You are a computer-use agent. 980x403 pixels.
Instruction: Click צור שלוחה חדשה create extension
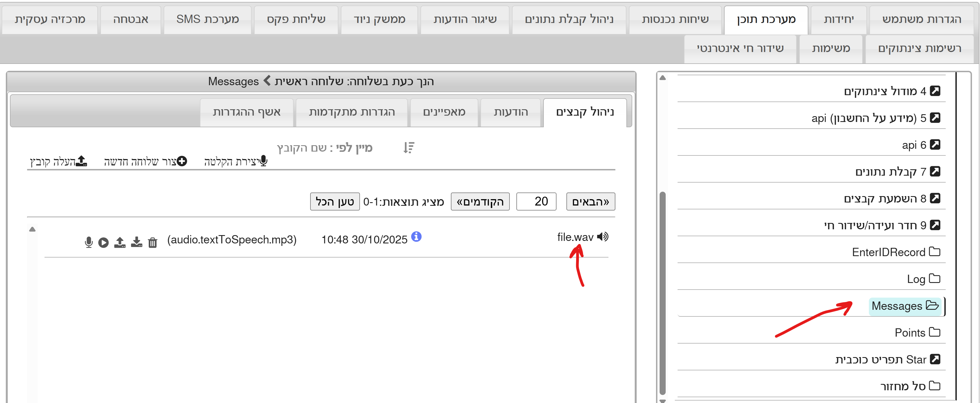click(x=145, y=161)
